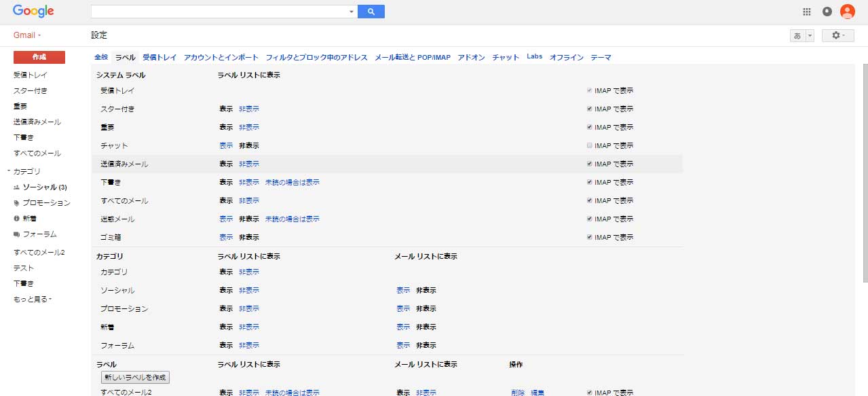This screenshot has height=396, width=868.
Task: Uncheck IMAP で表示 for スター付き
Action: (589, 109)
